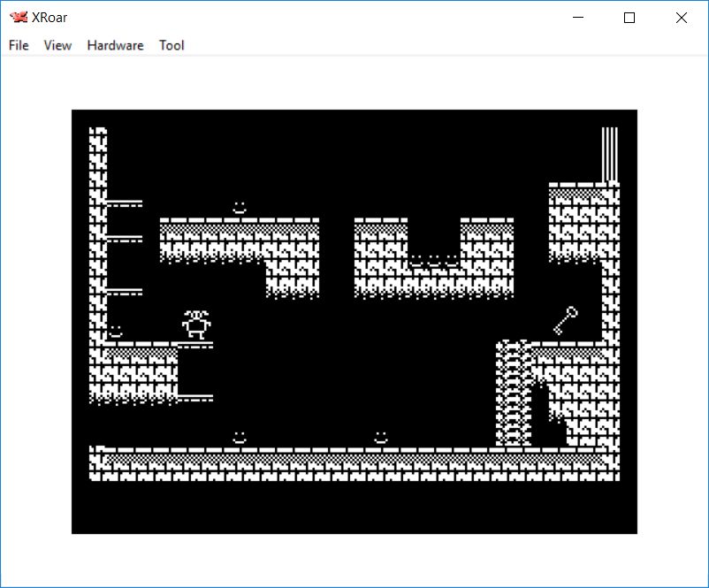Select the left smiley on the ground floor
Image resolution: width=709 pixels, height=588 pixels.
239,438
